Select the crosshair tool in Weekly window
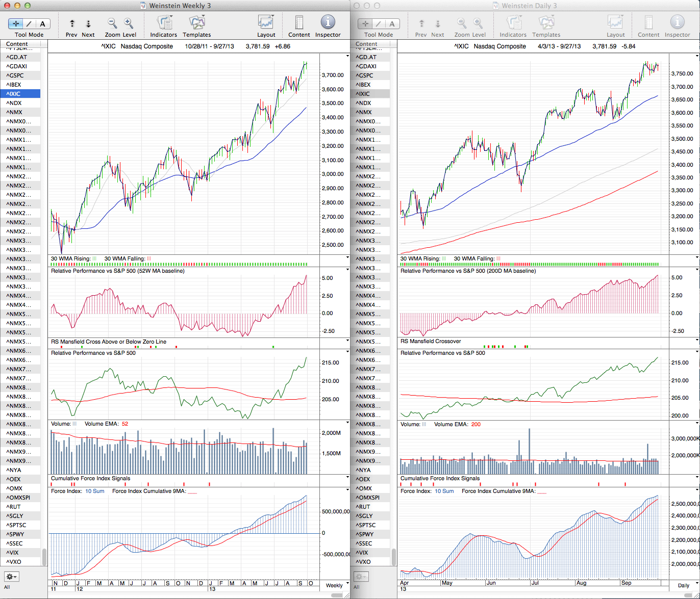The height and width of the screenshot is (599, 700). tap(15, 23)
